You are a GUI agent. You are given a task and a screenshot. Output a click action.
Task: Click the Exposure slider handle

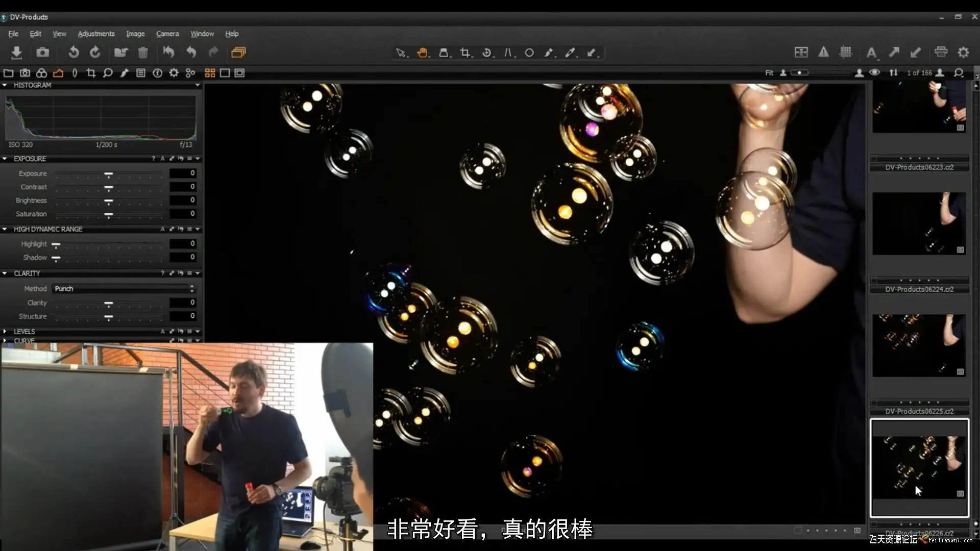108,174
